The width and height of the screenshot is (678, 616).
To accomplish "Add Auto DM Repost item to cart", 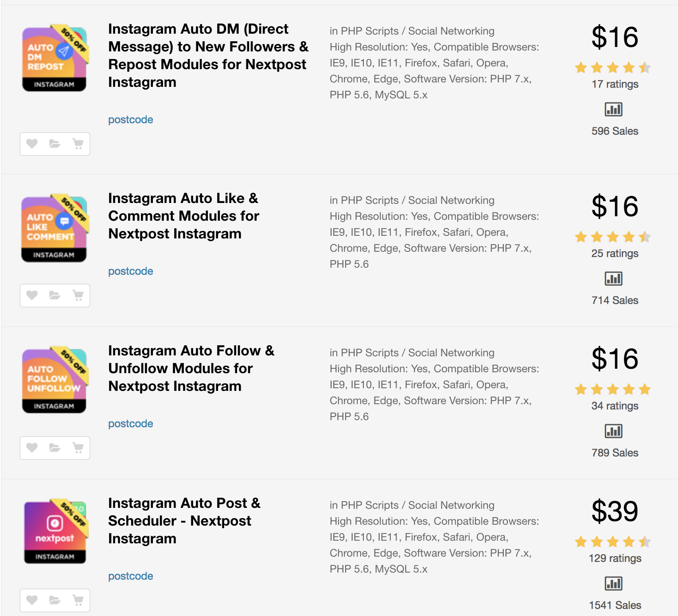I will tap(78, 144).
